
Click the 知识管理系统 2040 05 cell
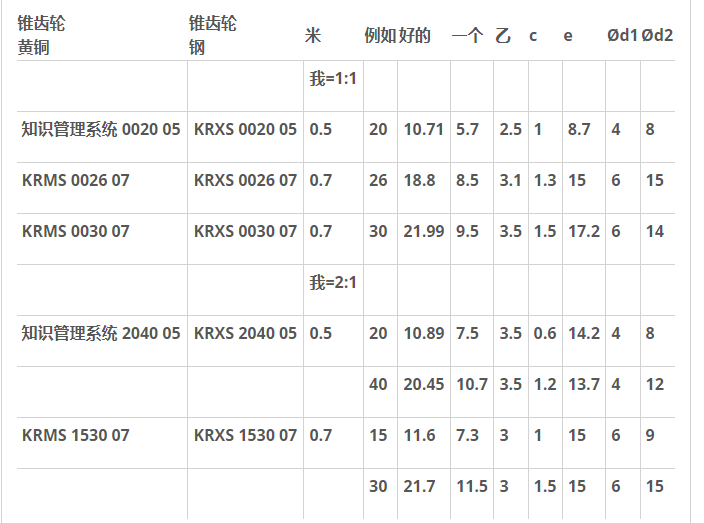pyautogui.click(x=101, y=334)
